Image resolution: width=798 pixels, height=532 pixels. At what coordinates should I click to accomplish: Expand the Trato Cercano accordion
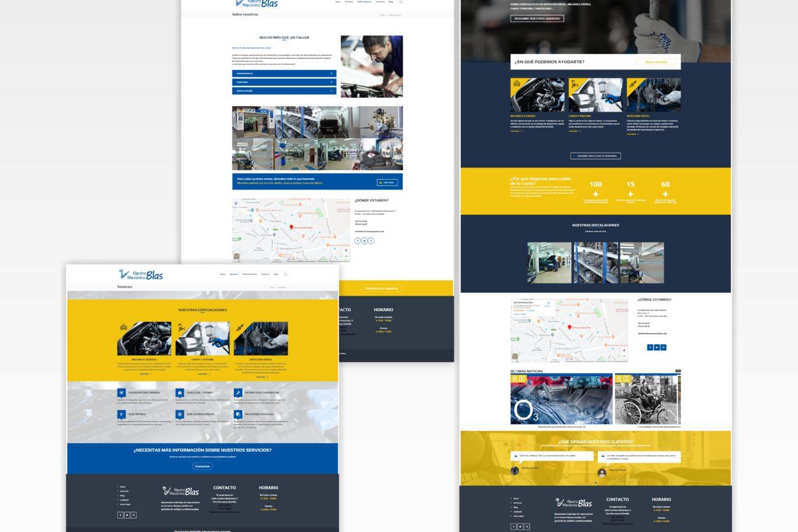pyautogui.click(x=284, y=91)
